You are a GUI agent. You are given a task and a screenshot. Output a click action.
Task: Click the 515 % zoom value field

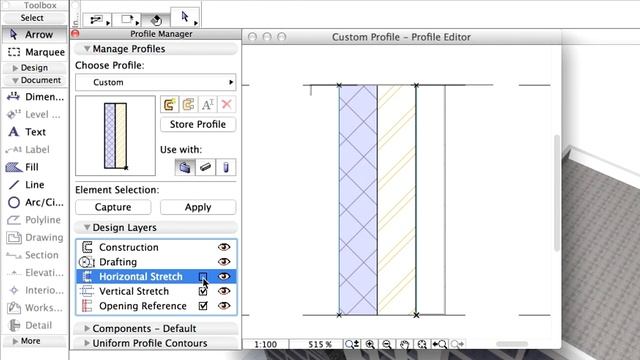click(x=320, y=344)
